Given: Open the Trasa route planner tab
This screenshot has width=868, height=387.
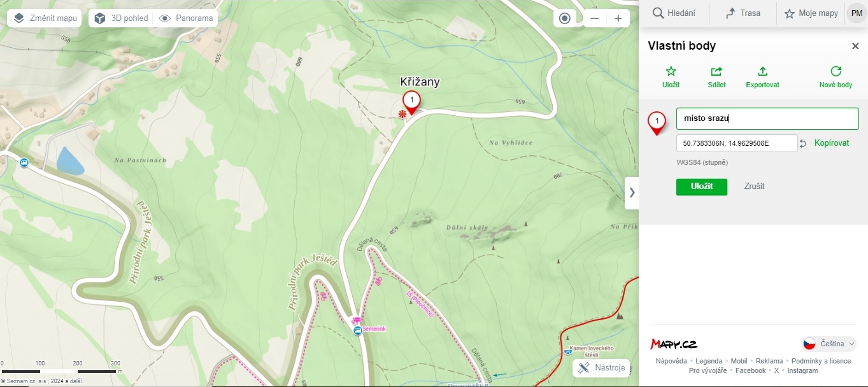Looking at the screenshot, I should (x=743, y=13).
